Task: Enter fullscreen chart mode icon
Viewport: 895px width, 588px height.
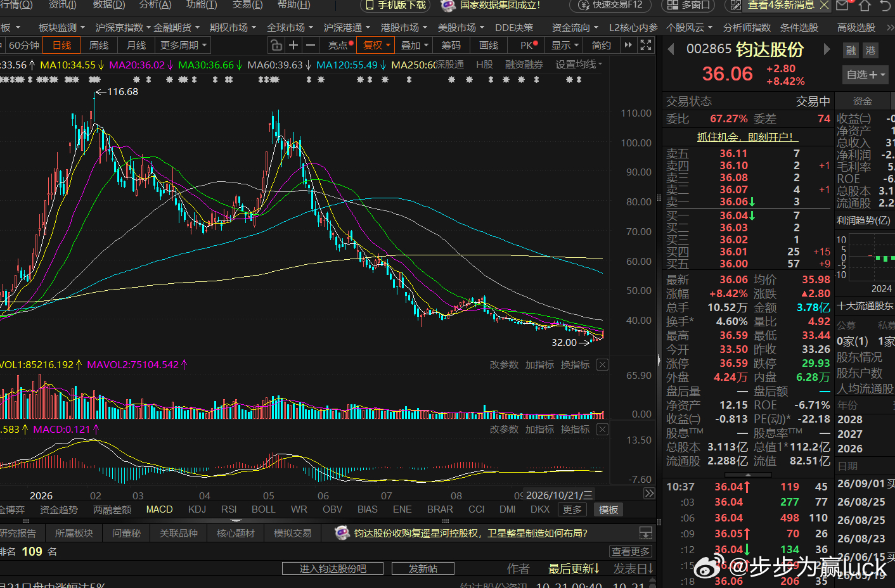Action: pyautogui.click(x=646, y=46)
